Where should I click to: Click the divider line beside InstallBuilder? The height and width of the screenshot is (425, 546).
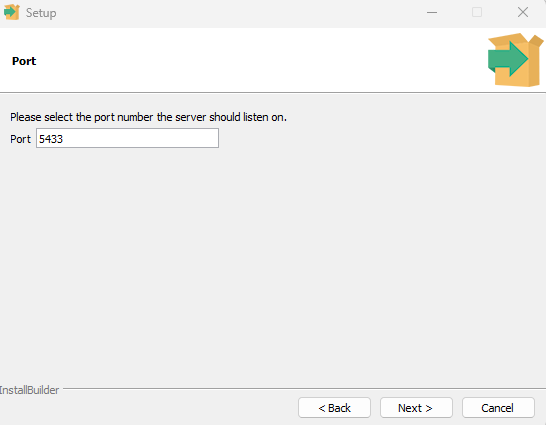304,388
